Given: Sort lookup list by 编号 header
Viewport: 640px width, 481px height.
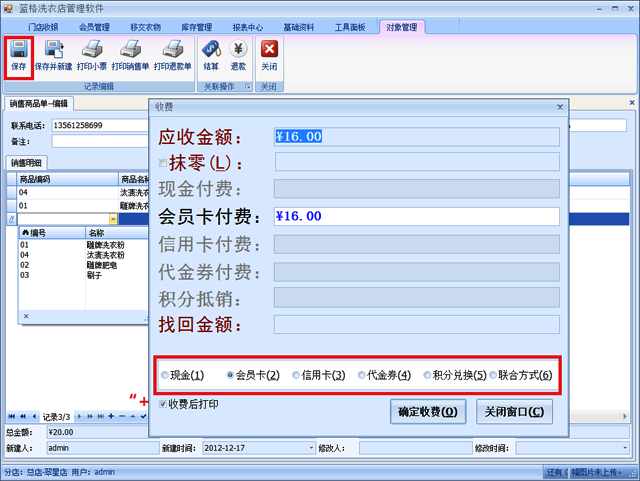Looking at the screenshot, I should tap(52, 233).
